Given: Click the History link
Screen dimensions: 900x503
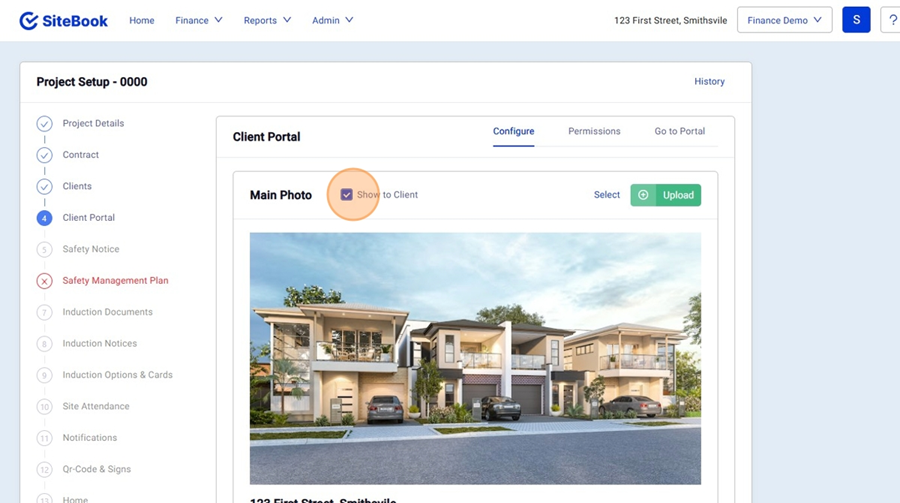Looking at the screenshot, I should pyautogui.click(x=709, y=82).
